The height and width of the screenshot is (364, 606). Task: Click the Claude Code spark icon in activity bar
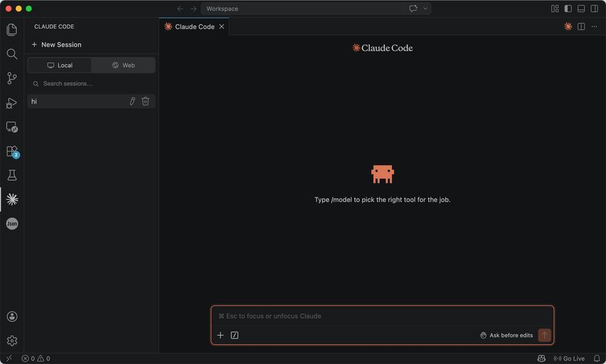point(12,199)
